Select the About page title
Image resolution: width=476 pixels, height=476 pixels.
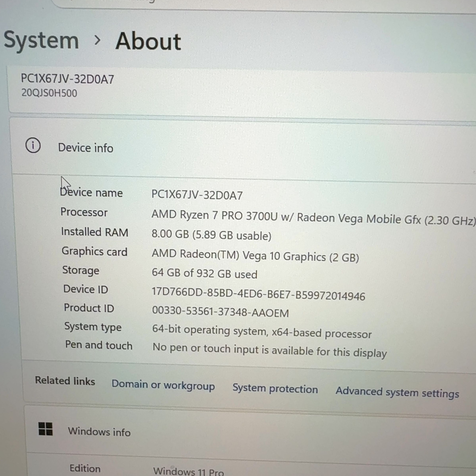click(148, 41)
